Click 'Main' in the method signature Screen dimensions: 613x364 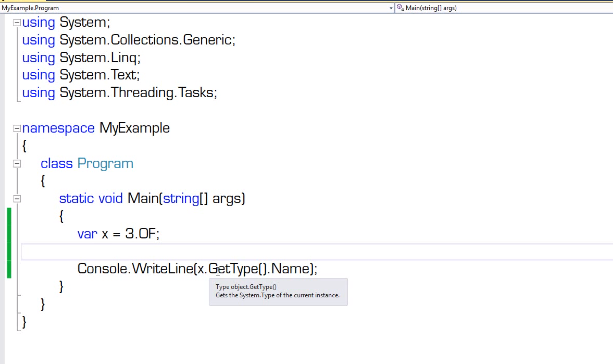[143, 199]
